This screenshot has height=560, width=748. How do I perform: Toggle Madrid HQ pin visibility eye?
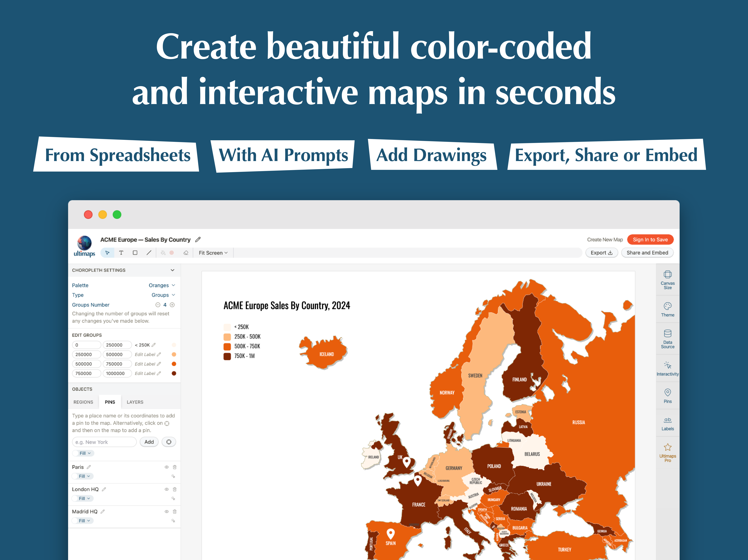166,512
